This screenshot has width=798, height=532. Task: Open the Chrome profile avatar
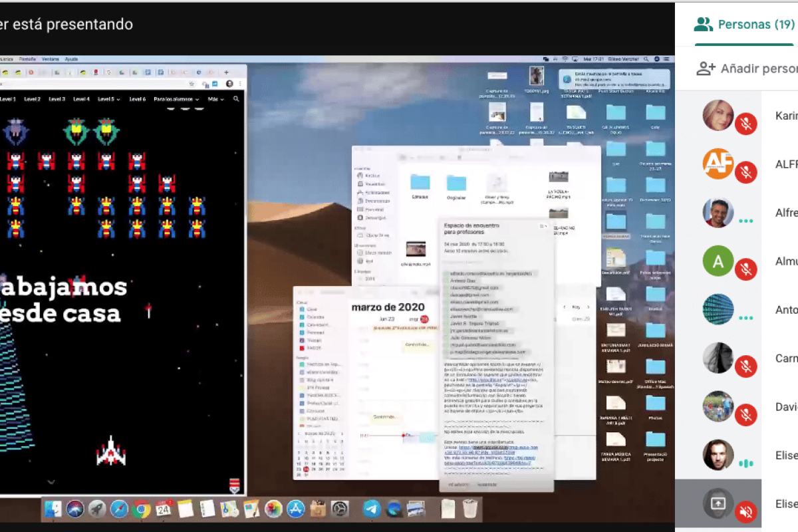(230, 84)
